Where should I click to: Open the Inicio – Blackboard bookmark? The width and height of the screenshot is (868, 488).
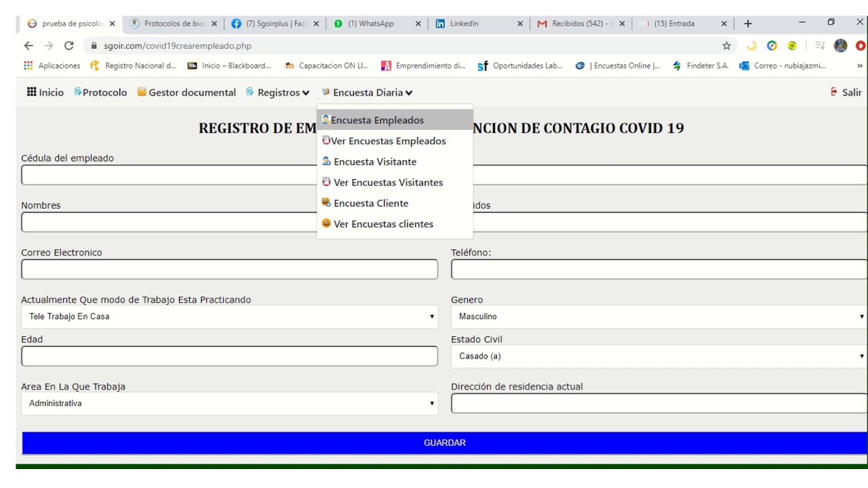[229, 66]
